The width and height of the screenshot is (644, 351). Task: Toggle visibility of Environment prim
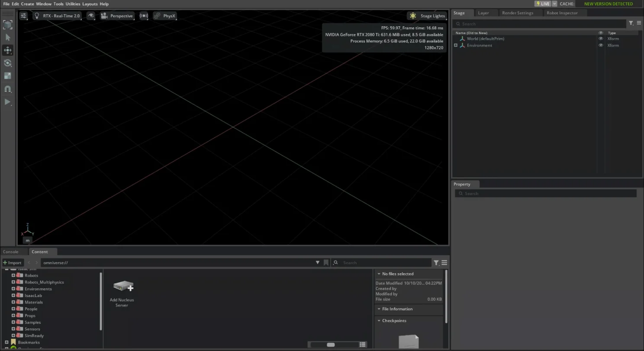[x=601, y=45]
